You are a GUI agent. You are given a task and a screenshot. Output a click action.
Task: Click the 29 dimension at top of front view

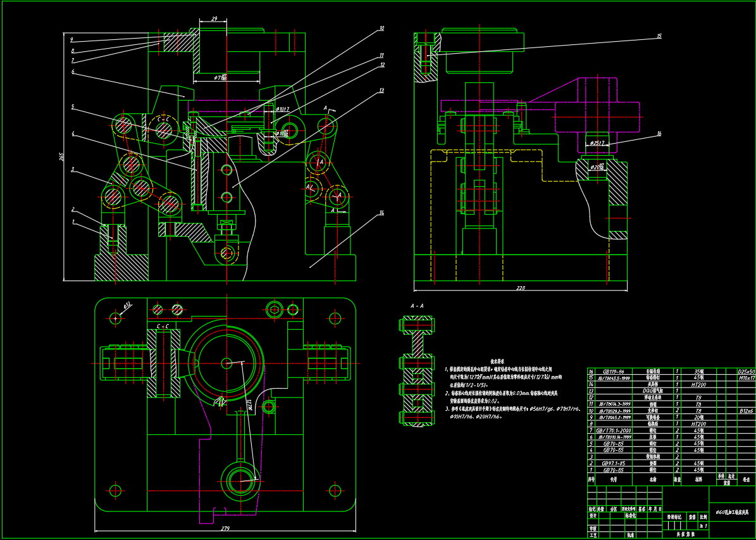tap(214, 19)
